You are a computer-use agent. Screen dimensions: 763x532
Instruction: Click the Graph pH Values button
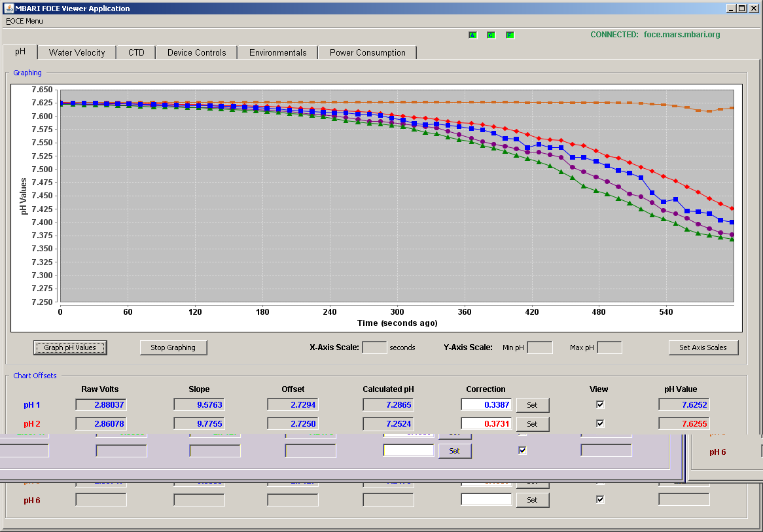click(70, 347)
